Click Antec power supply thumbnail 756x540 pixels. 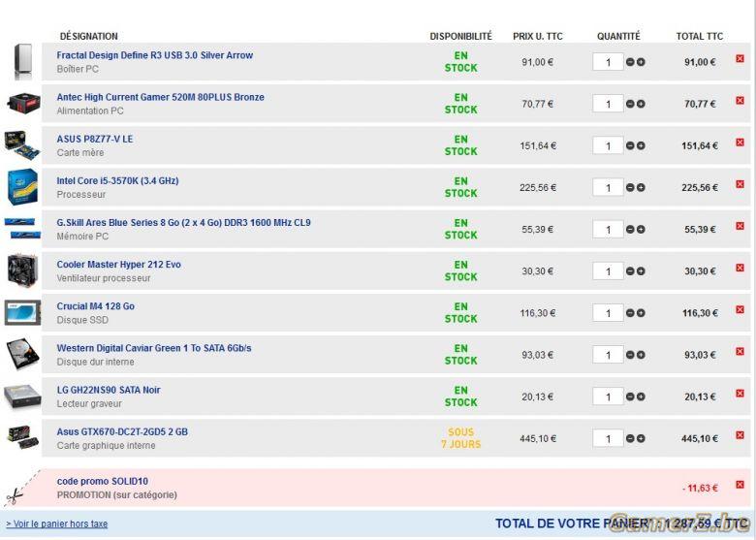[22, 103]
